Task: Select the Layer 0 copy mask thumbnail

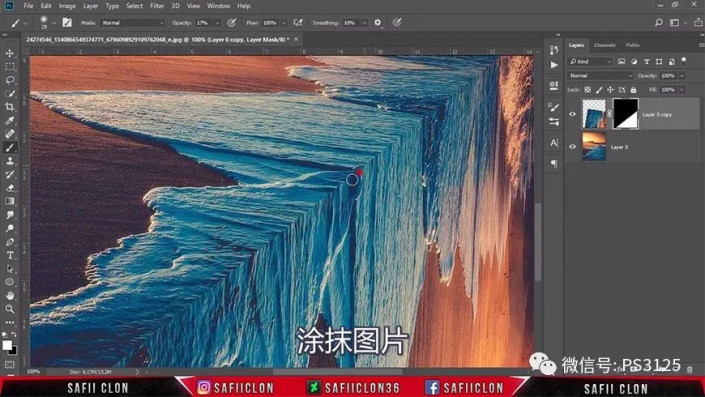Action: (x=625, y=114)
